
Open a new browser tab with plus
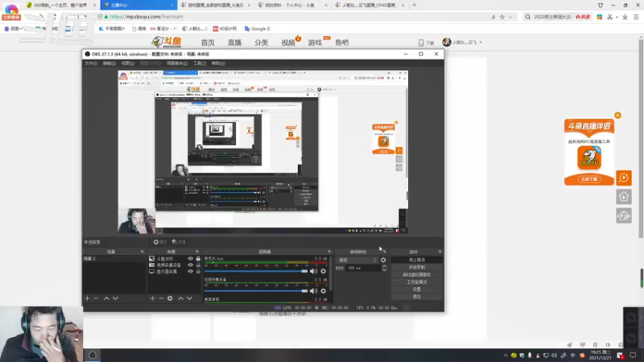tap(415, 5)
